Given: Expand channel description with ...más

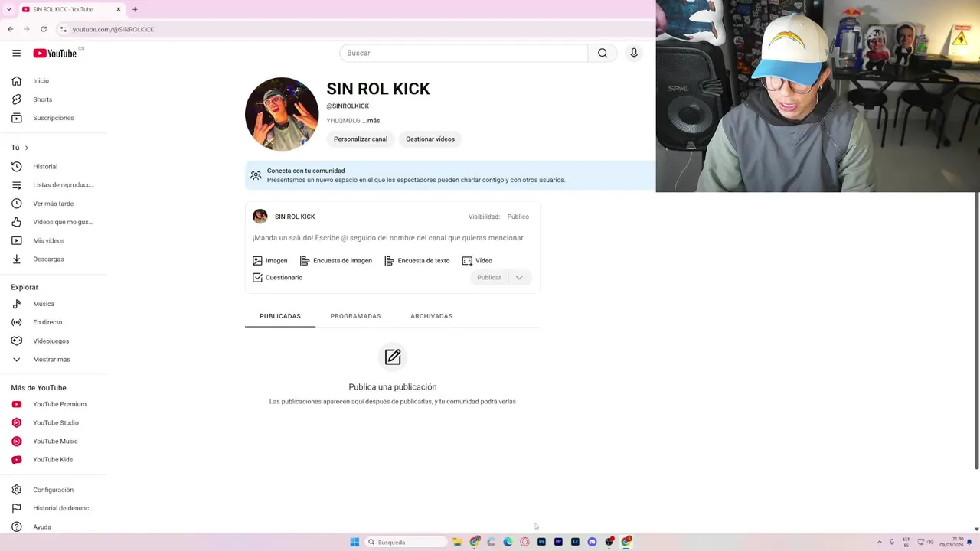Looking at the screenshot, I should point(371,121).
